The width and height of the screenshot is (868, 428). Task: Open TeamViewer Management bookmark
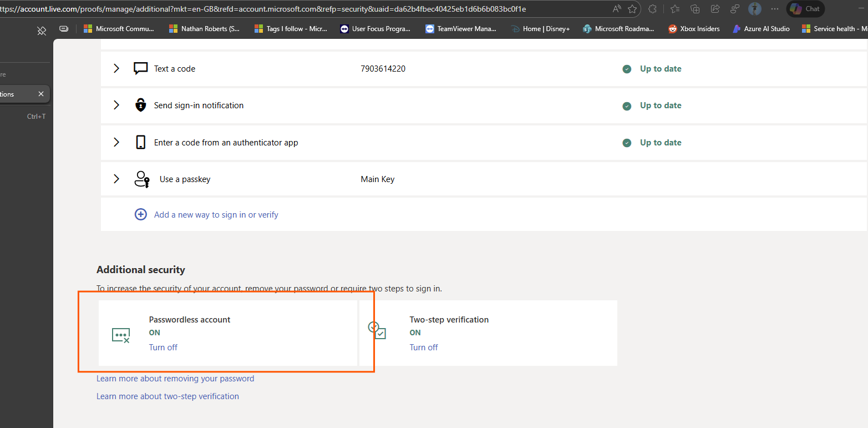click(461, 29)
